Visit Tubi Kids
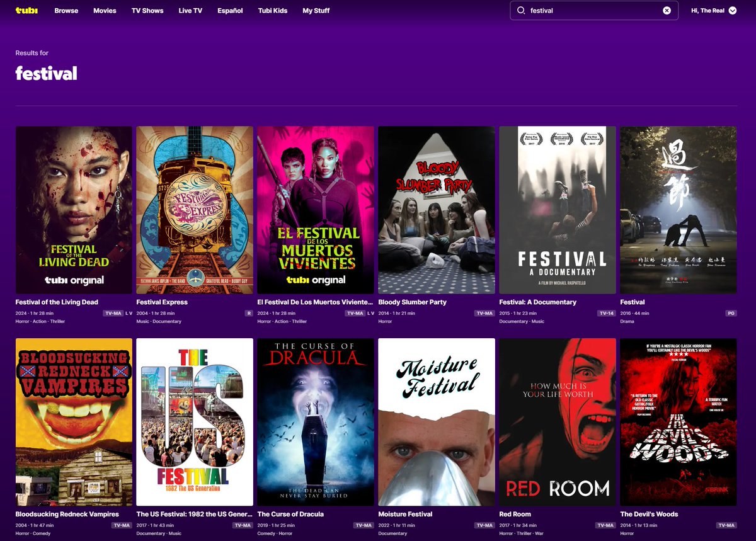This screenshot has width=756, height=541. pyautogui.click(x=273, y=11)
